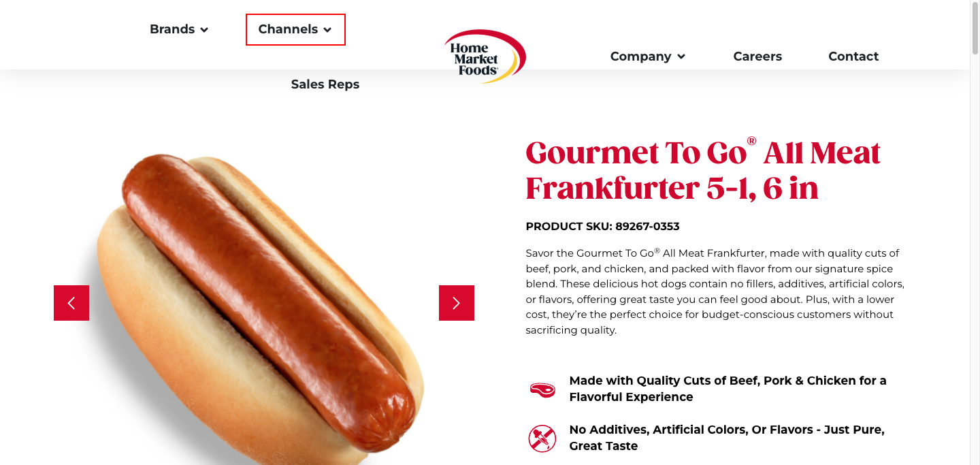Open the Contact page
The width and height of the screenshot is (980, 465).
tap(853, 57)
